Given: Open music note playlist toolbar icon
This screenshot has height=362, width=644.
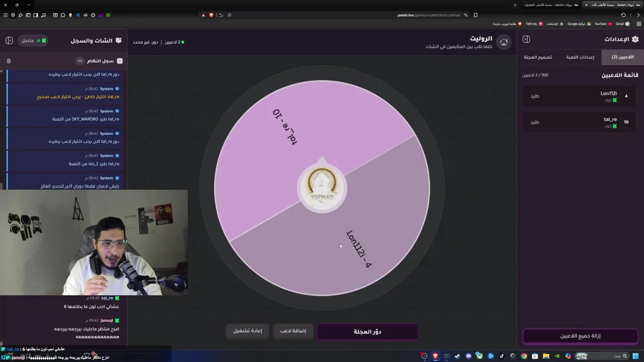Looking at the screenshot, I should 43,15.
